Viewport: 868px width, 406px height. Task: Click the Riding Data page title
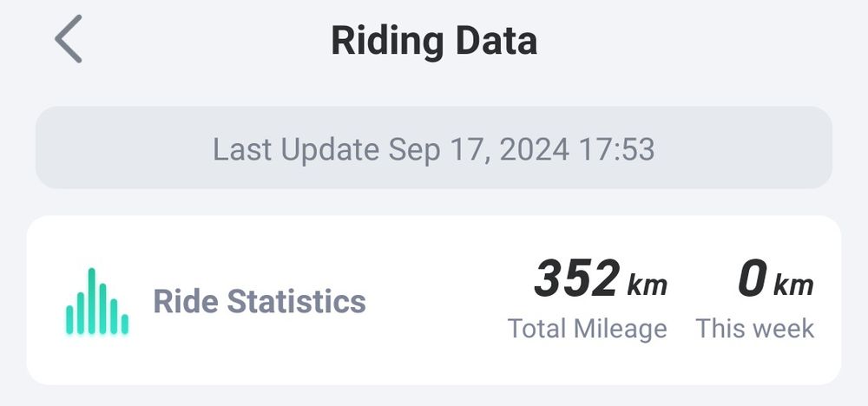[433, 41]
